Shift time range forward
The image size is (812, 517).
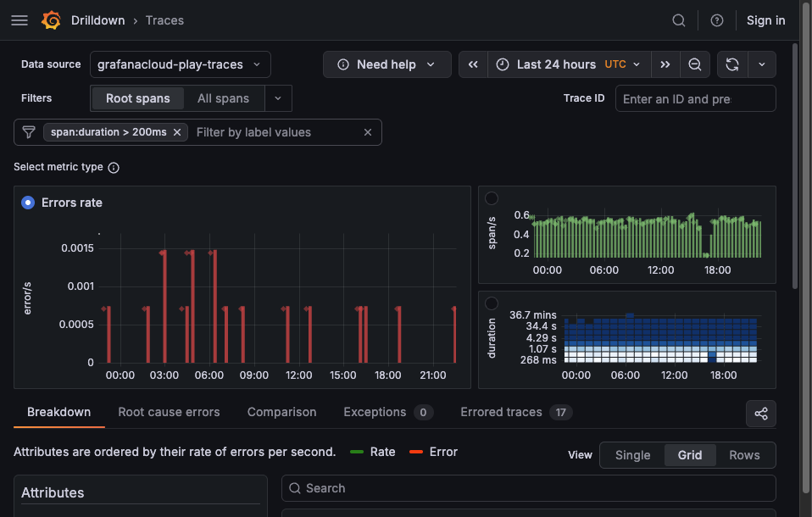[665, 64]
